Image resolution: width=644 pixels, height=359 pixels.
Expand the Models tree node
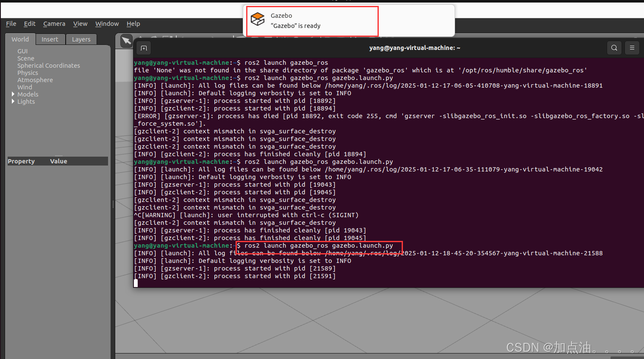pos(13,94)
